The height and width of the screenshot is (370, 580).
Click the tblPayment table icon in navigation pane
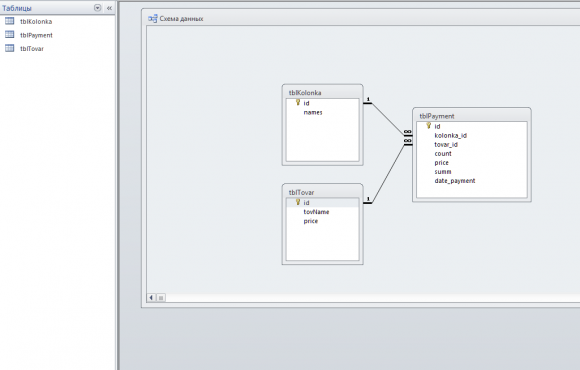click(x=10, y=35)
